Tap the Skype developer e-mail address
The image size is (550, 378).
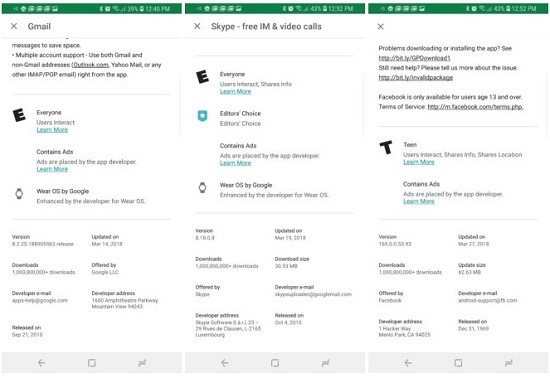click(x=313, y=294)
